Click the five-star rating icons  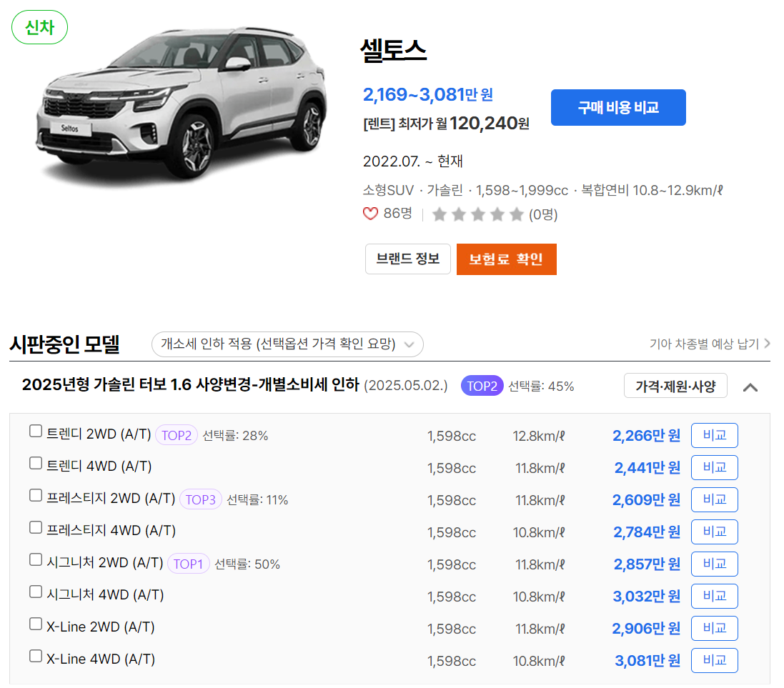point(478,214)
